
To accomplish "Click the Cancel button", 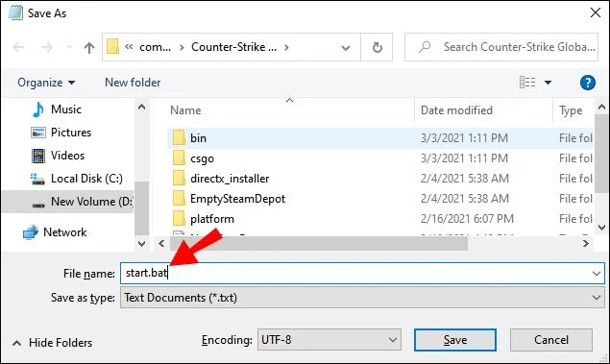I will pos(551,340).
